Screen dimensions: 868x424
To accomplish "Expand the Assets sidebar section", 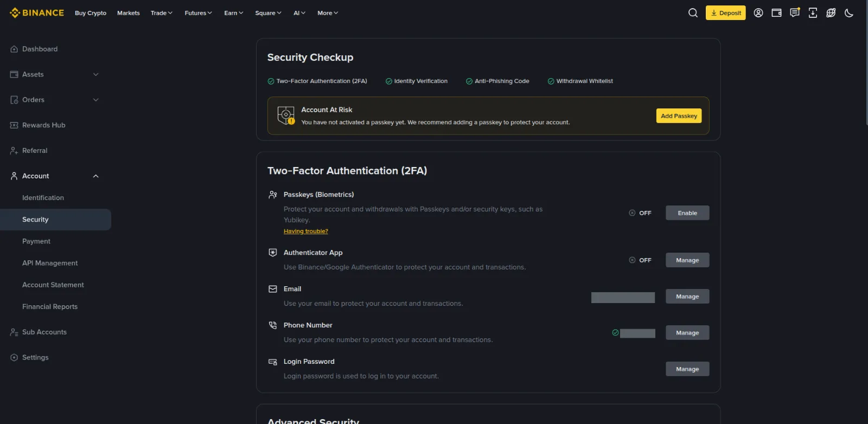I will (95, 74).
